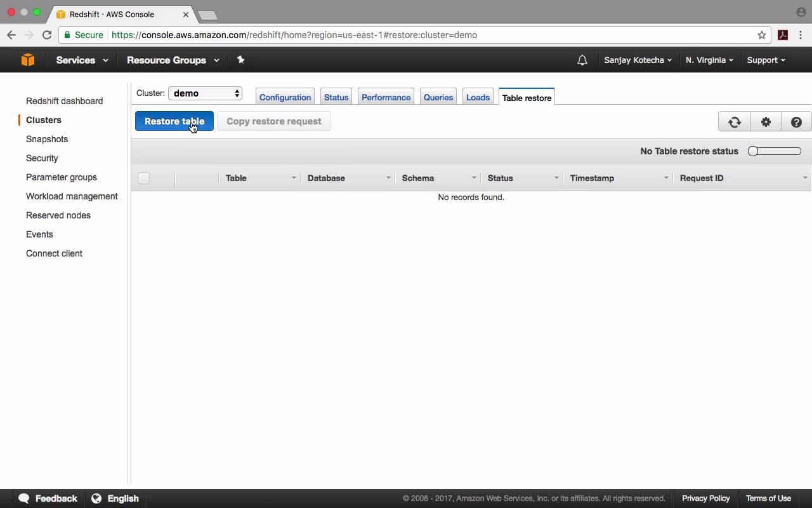Screen dimensions: 812x508
Task: Sort by the Request ID column header
Action: pos(702,178)
